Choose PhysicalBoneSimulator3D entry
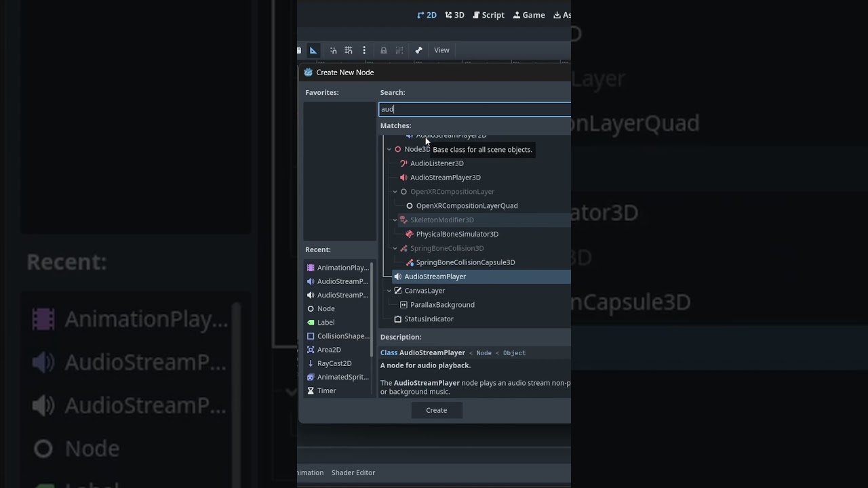 click(457, 235)
